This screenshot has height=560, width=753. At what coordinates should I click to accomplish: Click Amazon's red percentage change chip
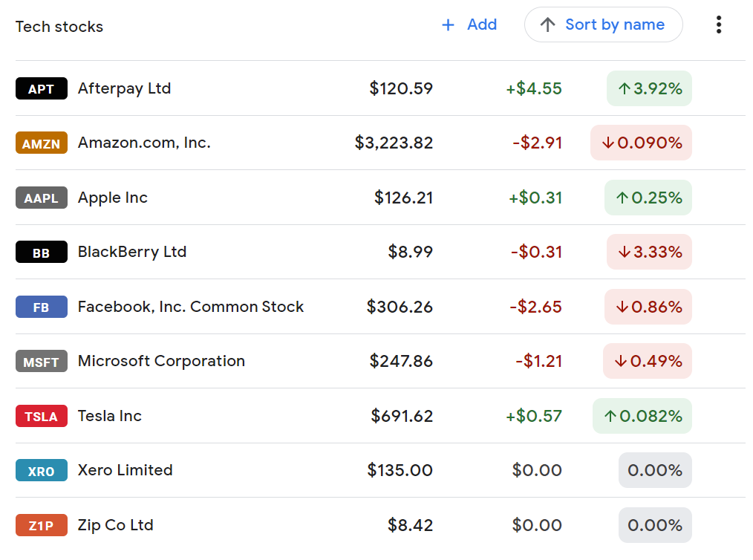640,143
